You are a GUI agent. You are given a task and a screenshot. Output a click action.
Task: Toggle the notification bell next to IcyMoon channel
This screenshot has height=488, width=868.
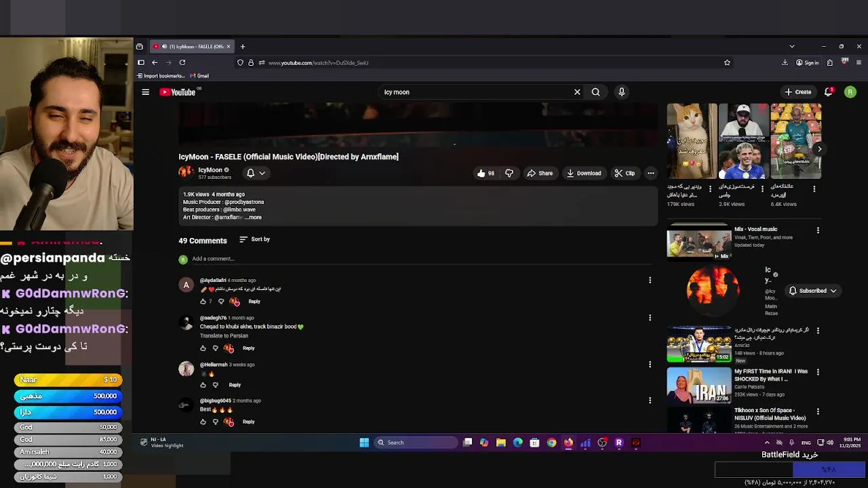256,173
